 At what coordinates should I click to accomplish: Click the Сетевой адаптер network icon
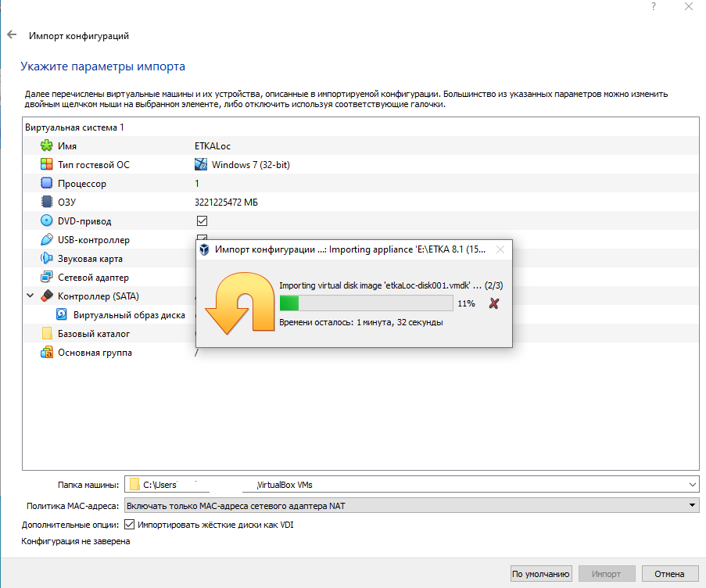pyautogui.click(x=46, y=277)
